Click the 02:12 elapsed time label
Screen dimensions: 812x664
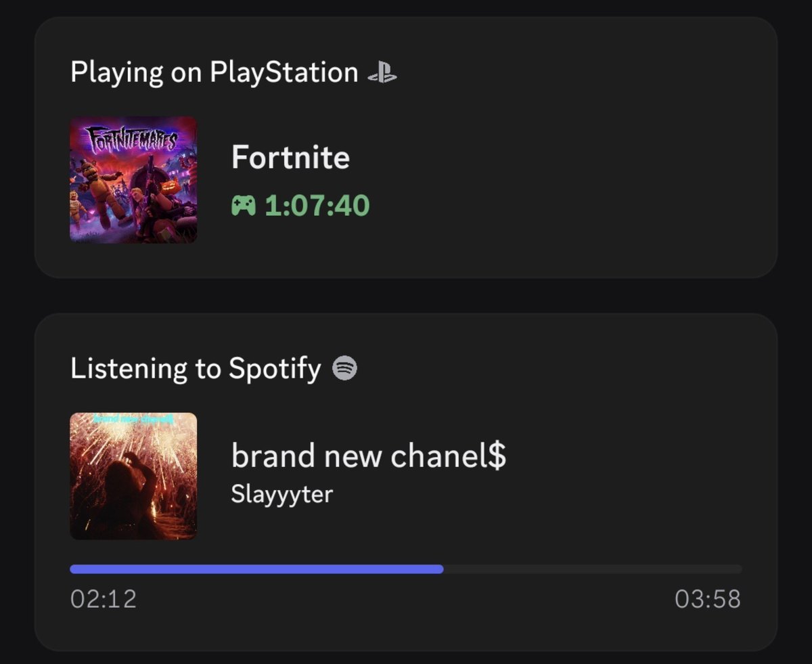(104, 599)
